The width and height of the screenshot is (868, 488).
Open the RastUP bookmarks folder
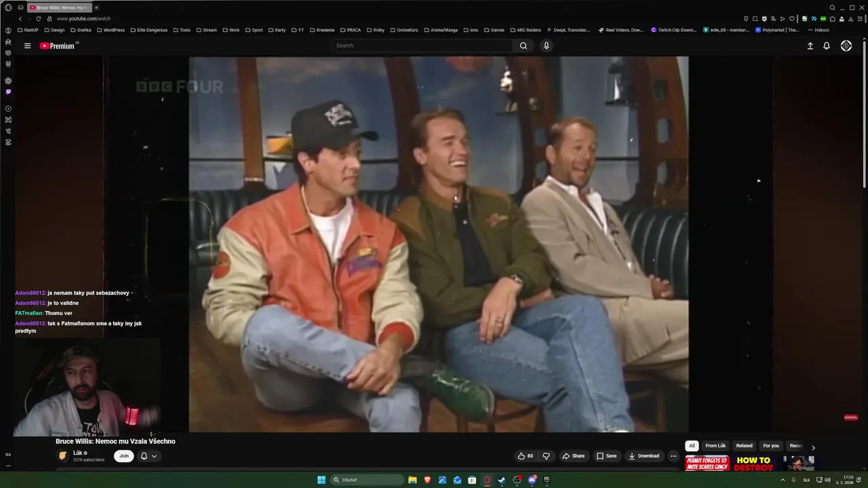coord(28,30)
